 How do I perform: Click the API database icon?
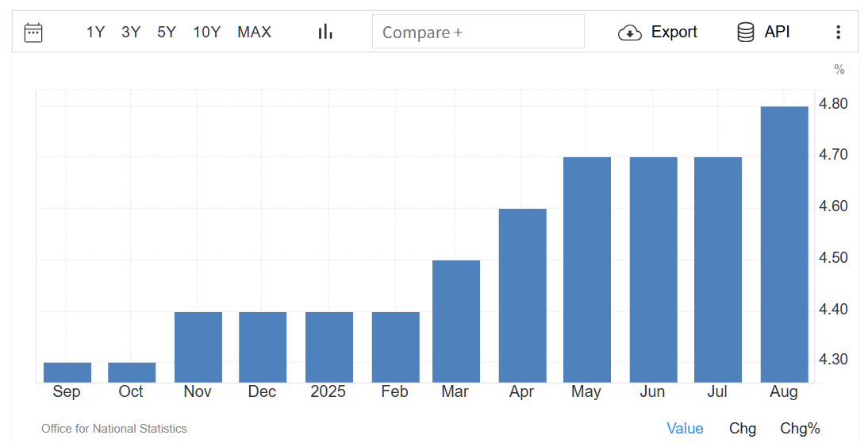[745, 33]
